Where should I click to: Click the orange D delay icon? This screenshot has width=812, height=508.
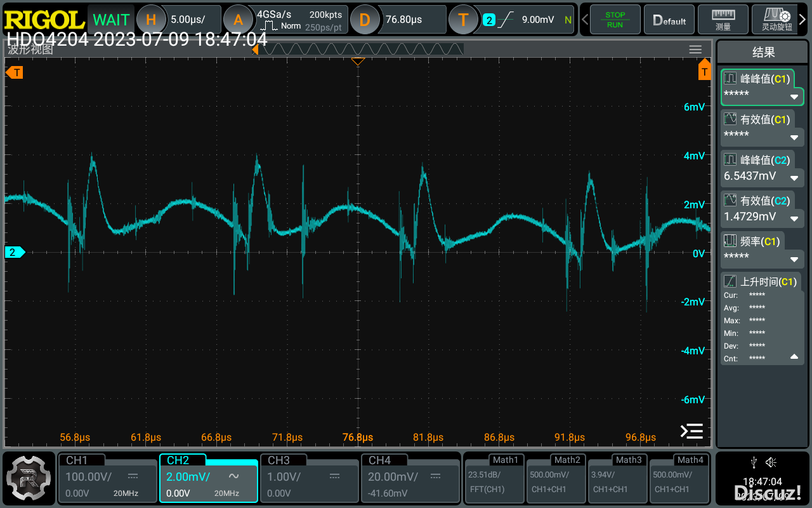(364, 20)
